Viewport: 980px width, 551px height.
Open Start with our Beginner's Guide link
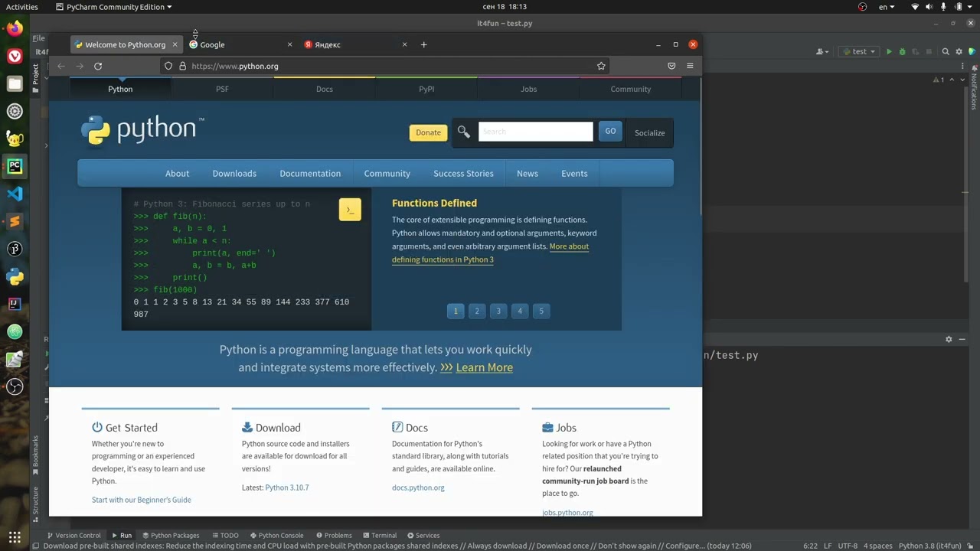pyautogui.click(x=142, y=500)
